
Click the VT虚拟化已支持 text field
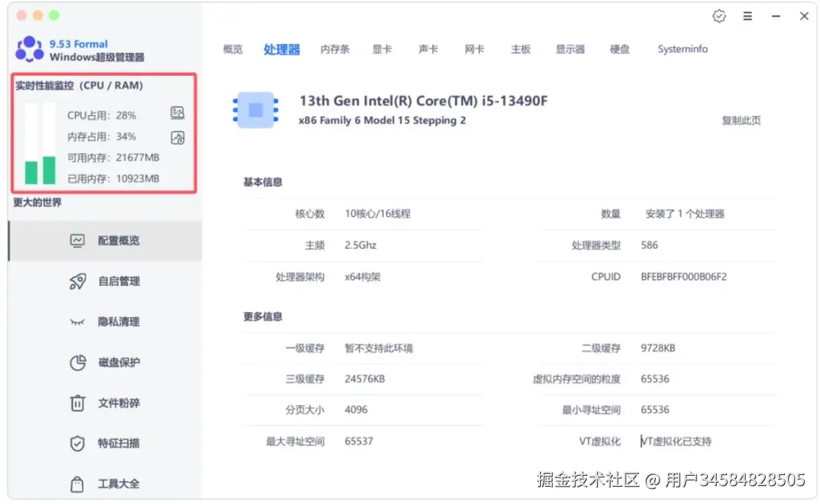pos(676,441)
